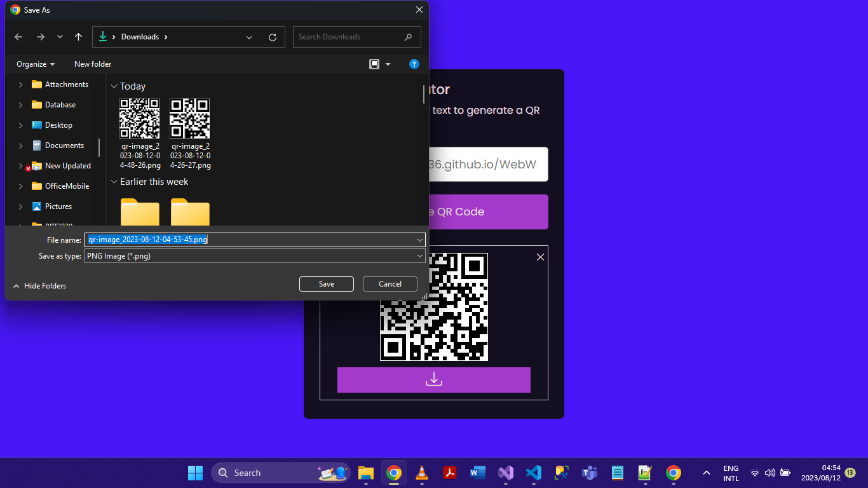The width and height of the screenshot is (868, 488).
Task: Expand the Desktop tree node
Action: 20,125
